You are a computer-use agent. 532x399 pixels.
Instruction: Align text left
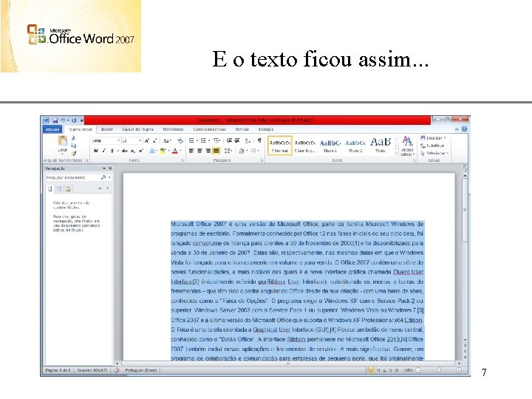[191, 151]
